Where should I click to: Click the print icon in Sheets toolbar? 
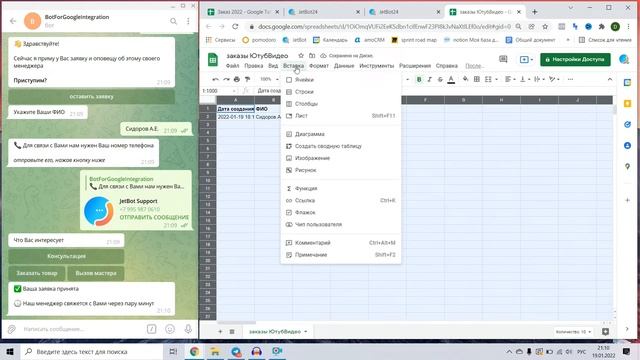click(x=237, y=79)
